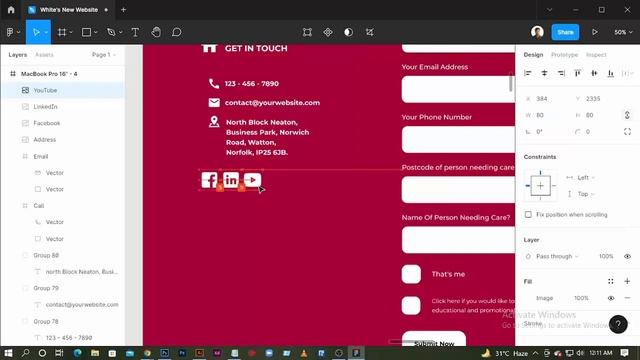The height and width of the screenshot is (360, 640).
Task: Enable Fix position when scrolling
Action: click(x=528, y=215)
